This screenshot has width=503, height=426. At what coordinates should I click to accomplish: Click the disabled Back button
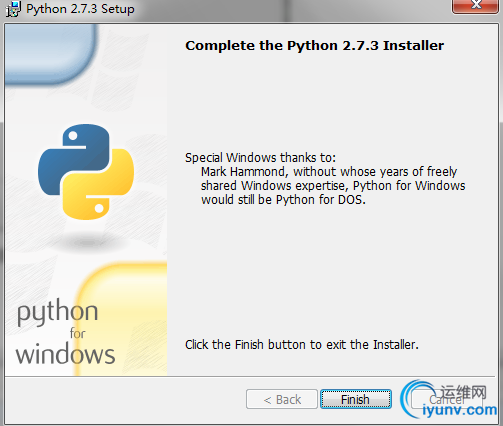tap(282, 399)
